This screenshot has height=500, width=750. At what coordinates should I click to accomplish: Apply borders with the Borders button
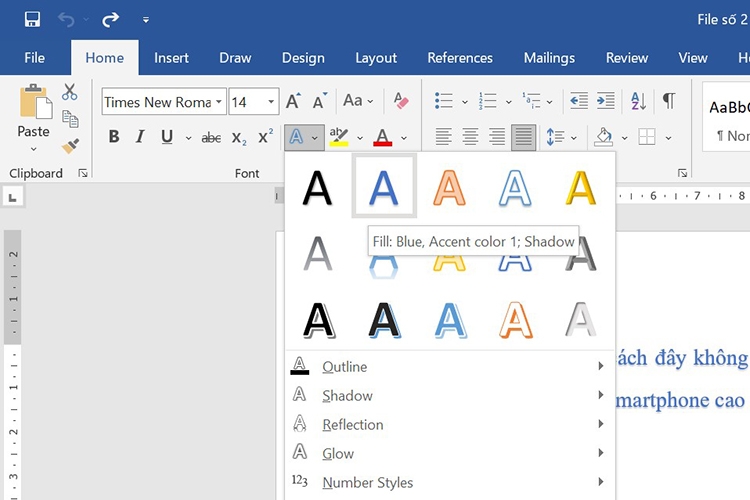tap(647, 137)
